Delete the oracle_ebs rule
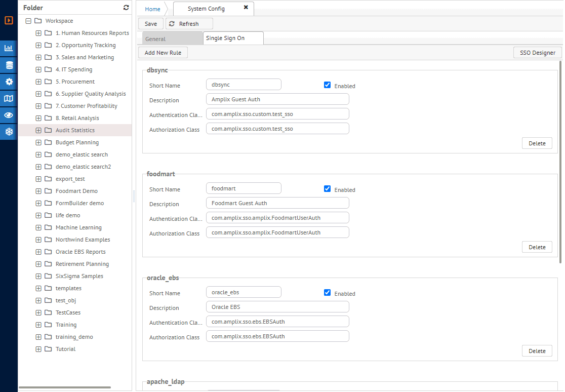The height and width of the screenshot is (392, 565). tap(537, 351)
